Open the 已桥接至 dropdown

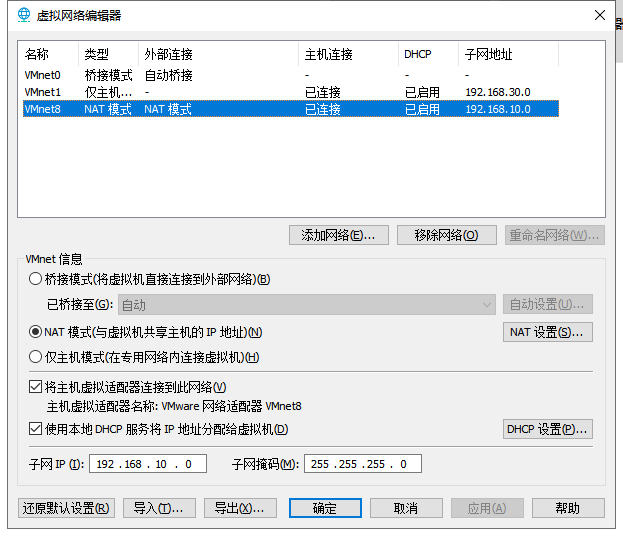307,305
